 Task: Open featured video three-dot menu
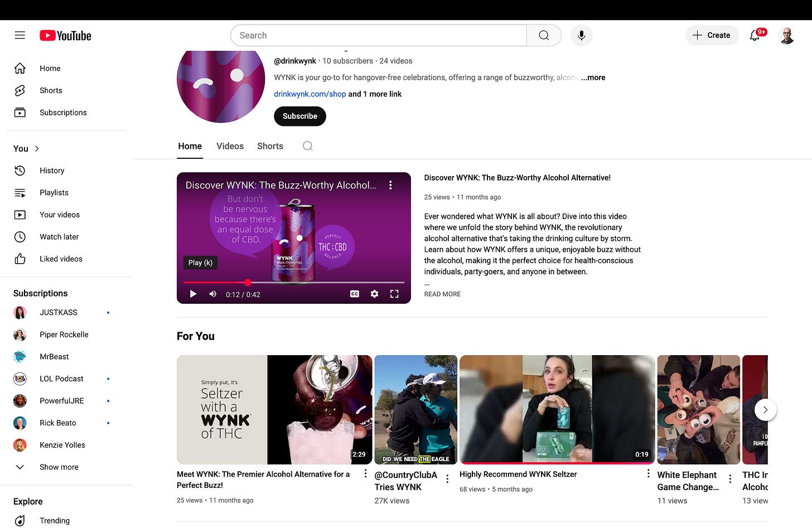(390, 185)
